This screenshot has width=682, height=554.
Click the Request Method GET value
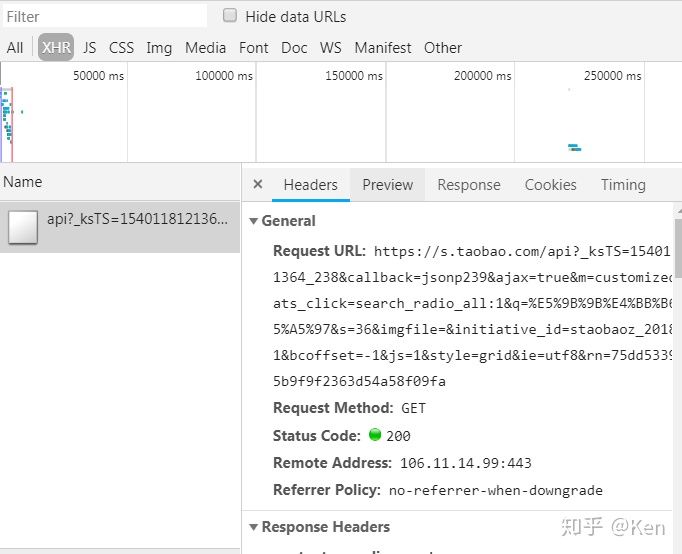tap(413, 408)
